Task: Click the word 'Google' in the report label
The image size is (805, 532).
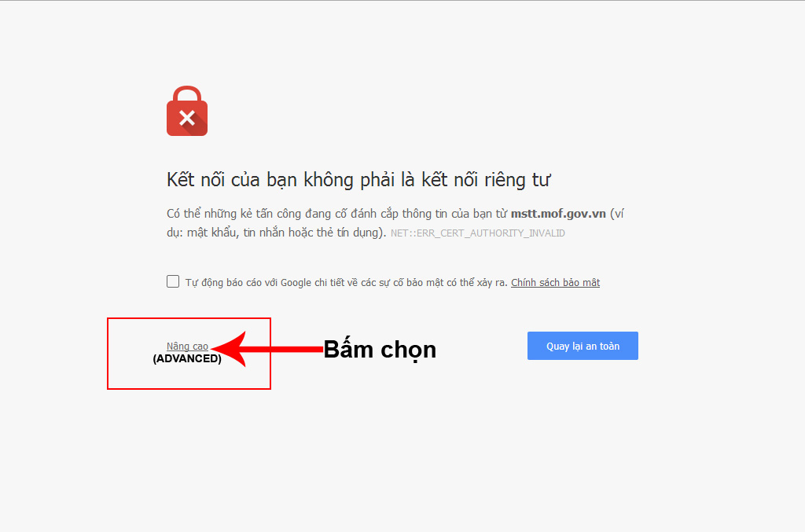Action: [296, 283]
